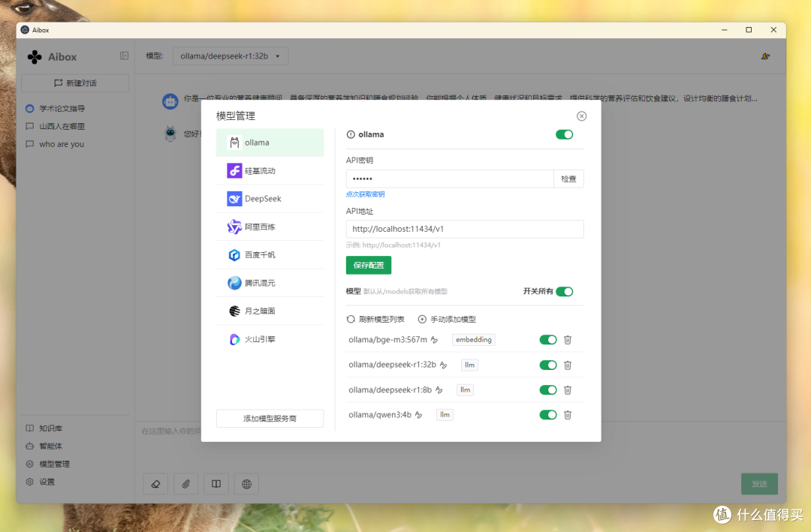Image resolution: width=811 pixels, height=532 pixels.
Task: Toggle the deepseek-r1:8b model switch
Action: point(547,390)
